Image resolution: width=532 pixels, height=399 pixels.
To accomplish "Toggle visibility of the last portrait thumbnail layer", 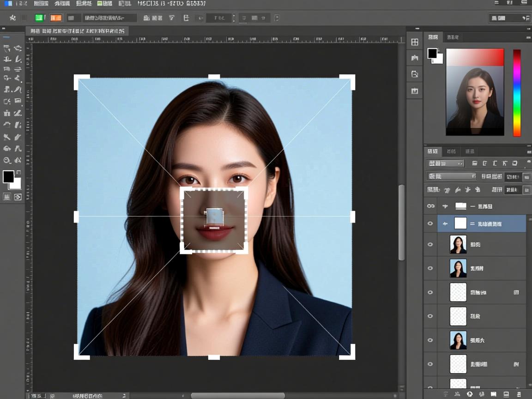I will pyautogui.click(x=430, y=340).
